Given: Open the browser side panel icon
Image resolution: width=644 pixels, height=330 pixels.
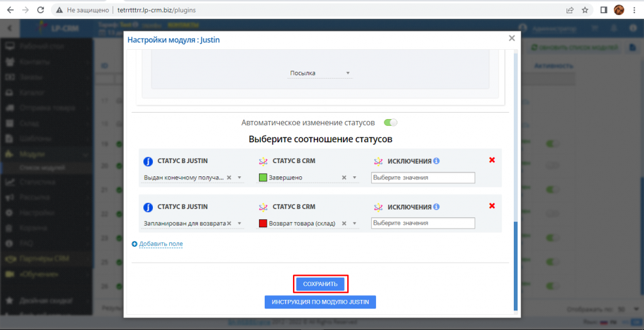Looking at the screenshot, I should coord(604,10).
